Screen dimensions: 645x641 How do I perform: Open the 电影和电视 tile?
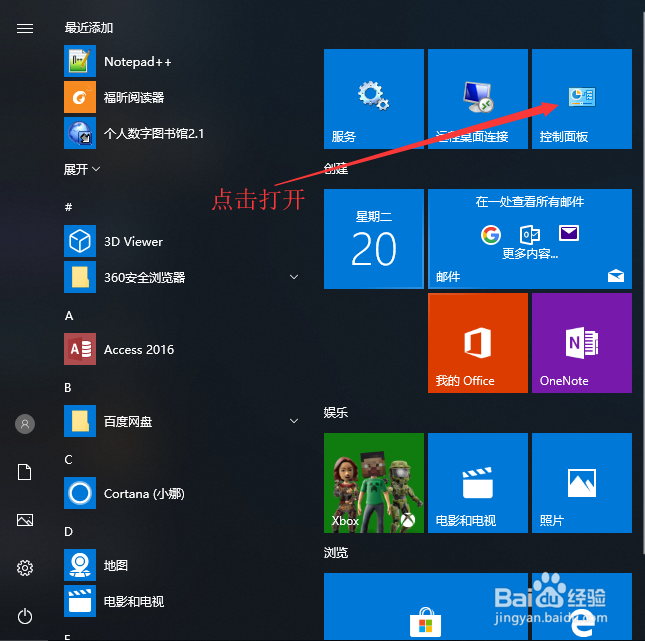(x=478, y=483)
